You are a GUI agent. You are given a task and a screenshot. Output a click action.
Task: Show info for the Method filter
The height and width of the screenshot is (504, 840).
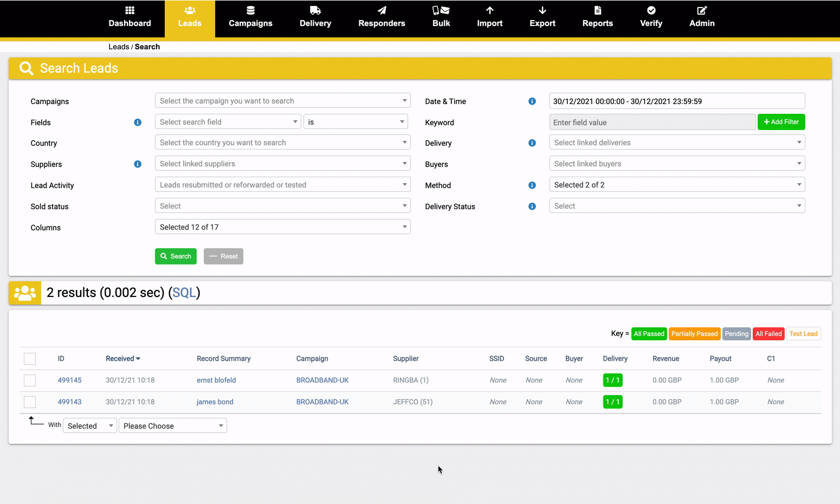pos(532,185)
